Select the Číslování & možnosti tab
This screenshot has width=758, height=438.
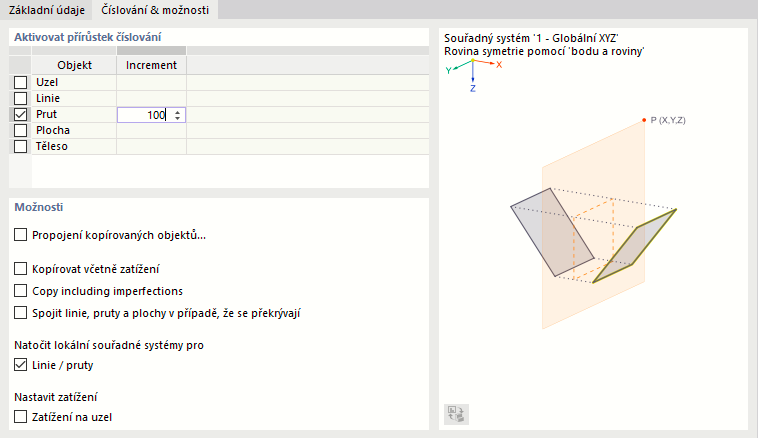[155, 10]
